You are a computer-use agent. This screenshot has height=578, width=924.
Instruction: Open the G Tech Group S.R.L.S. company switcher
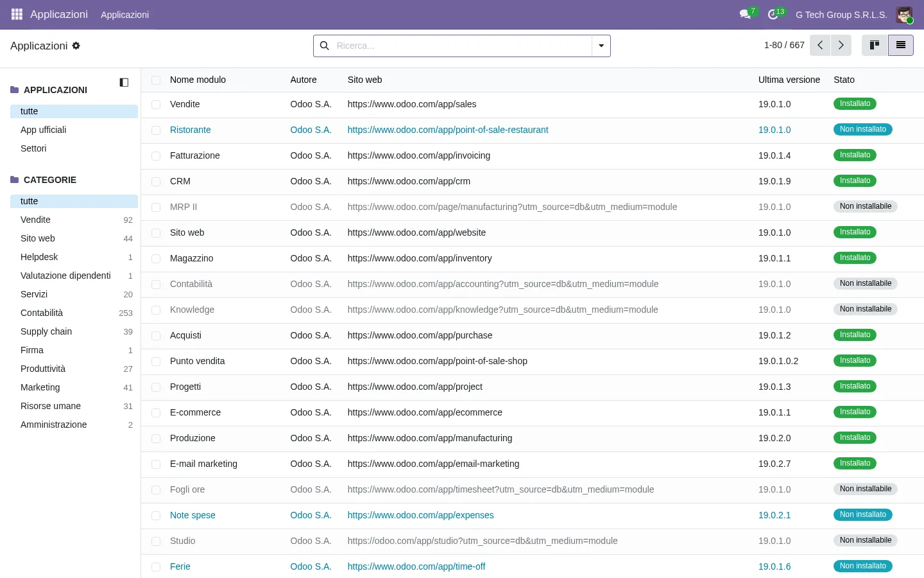pyautogui.click(x=841, y=15)
